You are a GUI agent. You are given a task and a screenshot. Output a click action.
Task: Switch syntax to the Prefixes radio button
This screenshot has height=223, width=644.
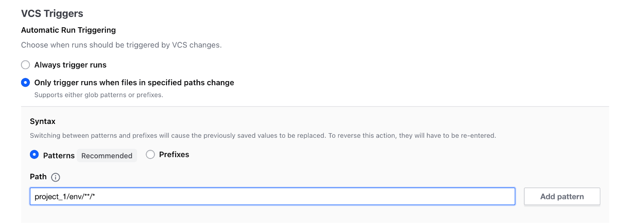point(150,155)
